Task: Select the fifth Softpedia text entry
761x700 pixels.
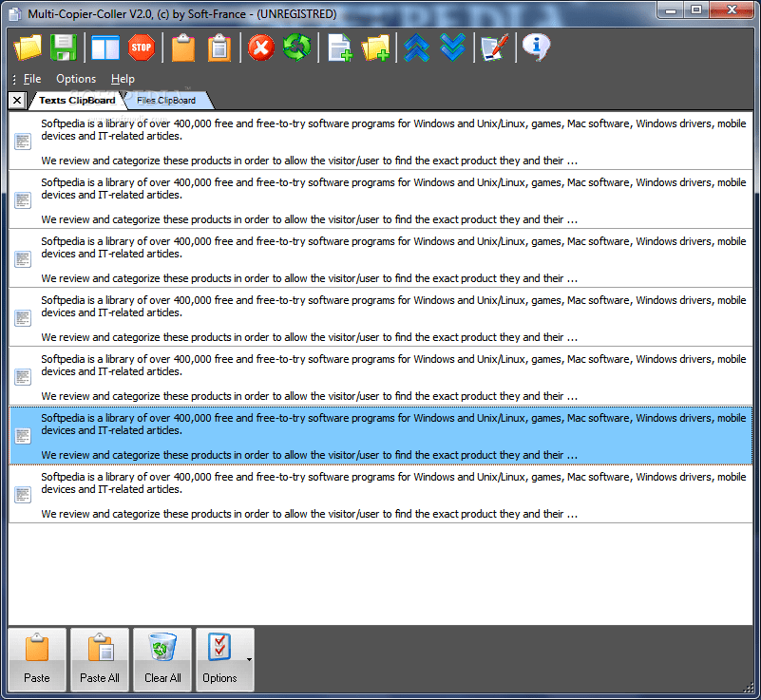Action: [380, 376]
